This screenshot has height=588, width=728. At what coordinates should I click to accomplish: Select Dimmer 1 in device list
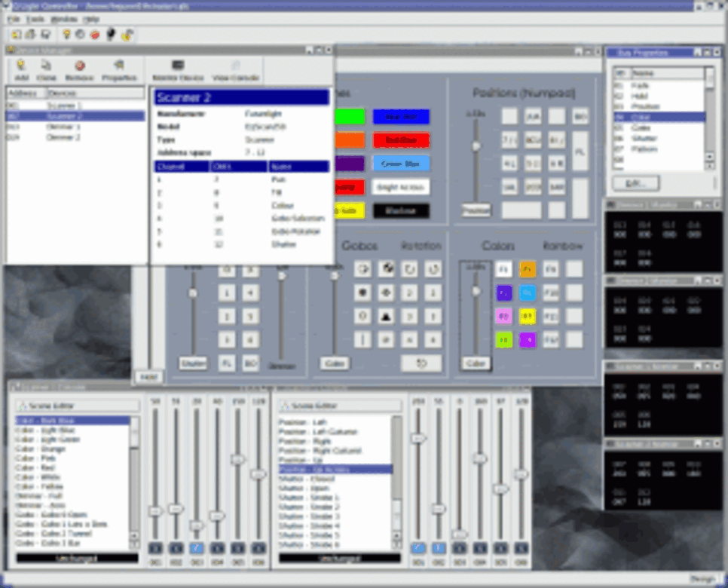point(75,127)
